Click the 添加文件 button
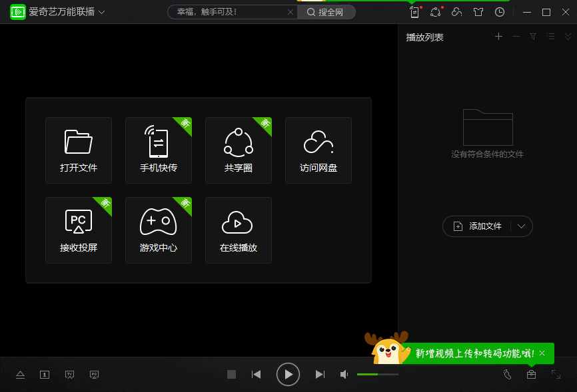 pyautogui.click(x=477, y=226)
